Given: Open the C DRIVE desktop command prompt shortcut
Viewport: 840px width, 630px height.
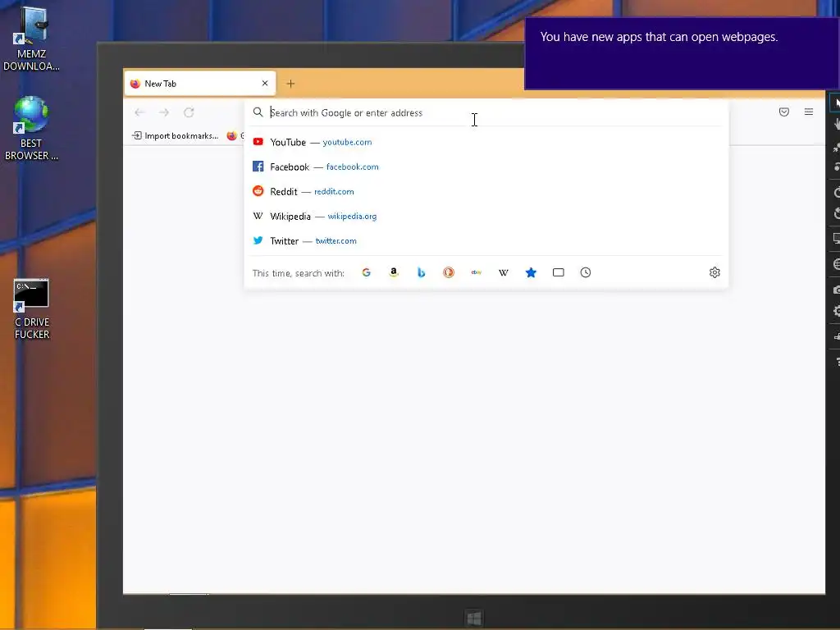Looking at the screenshot, I should (x=32, y=309).
